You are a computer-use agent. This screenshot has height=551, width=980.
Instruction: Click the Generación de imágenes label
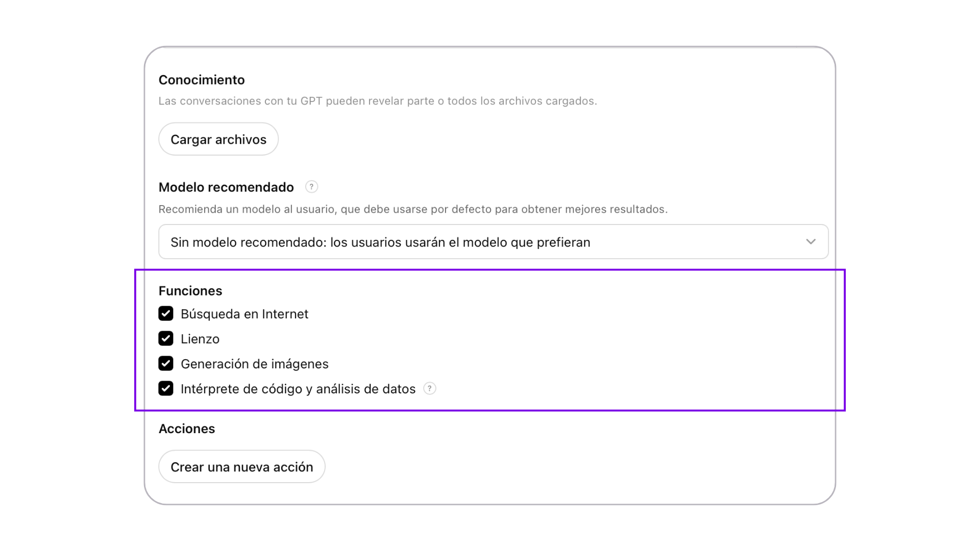click(x=255, y=364)
